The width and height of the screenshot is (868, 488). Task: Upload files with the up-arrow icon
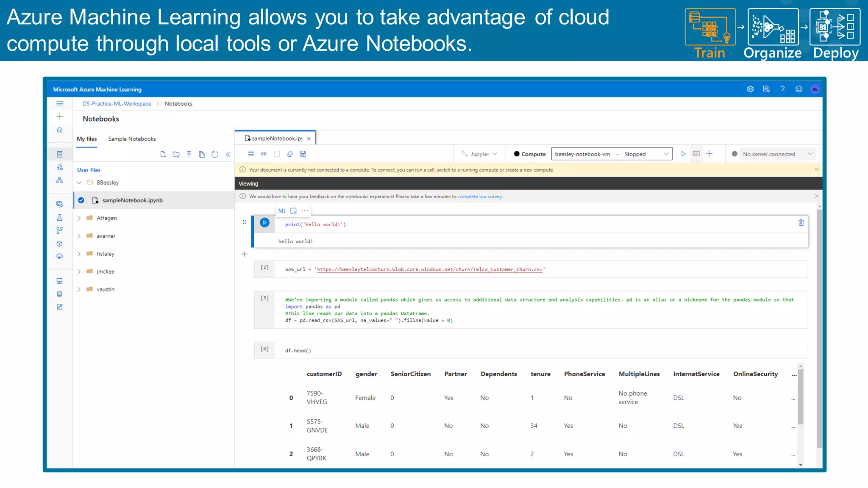189,155
